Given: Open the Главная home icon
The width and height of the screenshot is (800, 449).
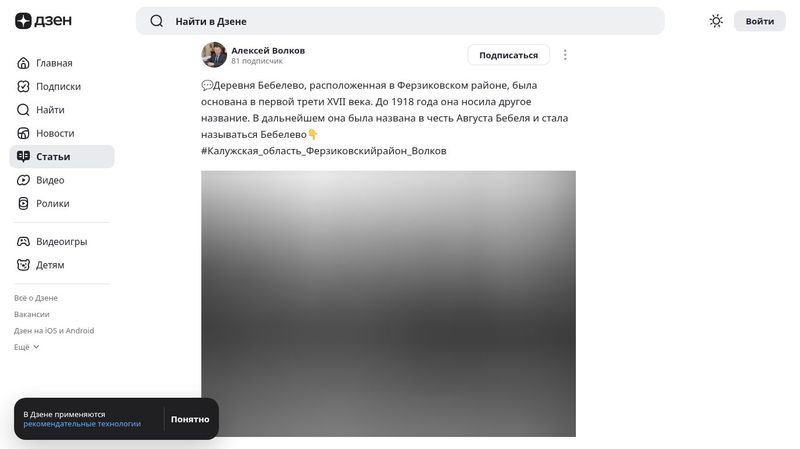Looking at the screenshot, I should 23,63.
